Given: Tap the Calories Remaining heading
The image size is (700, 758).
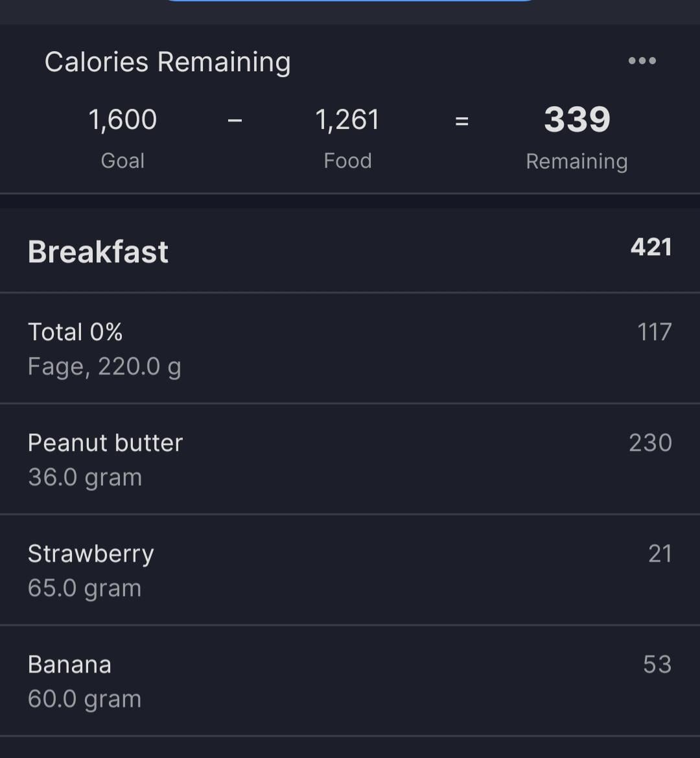Looking at the screenshot, I should [x=167, y=62].
